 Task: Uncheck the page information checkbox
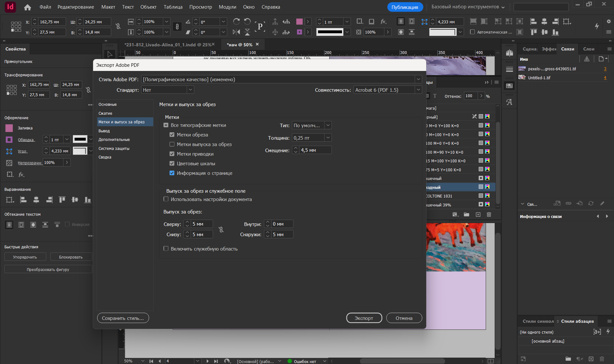click(x=172, y=173)
